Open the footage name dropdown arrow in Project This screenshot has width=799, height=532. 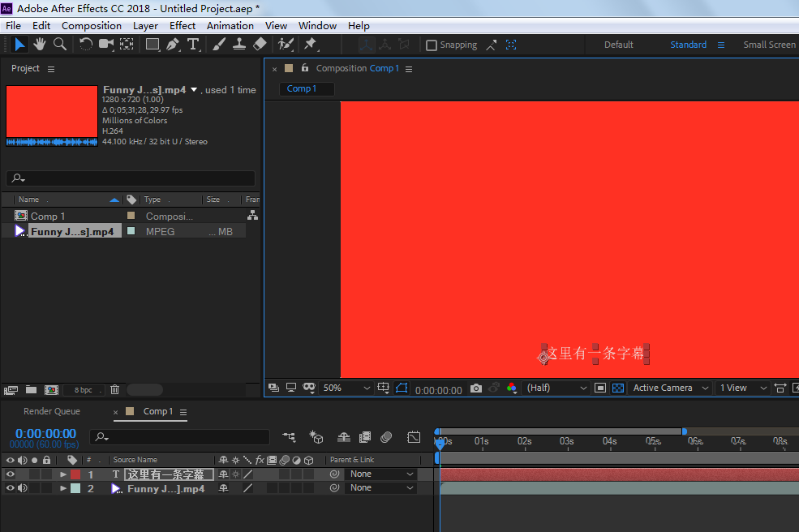[x=194, y=90]
